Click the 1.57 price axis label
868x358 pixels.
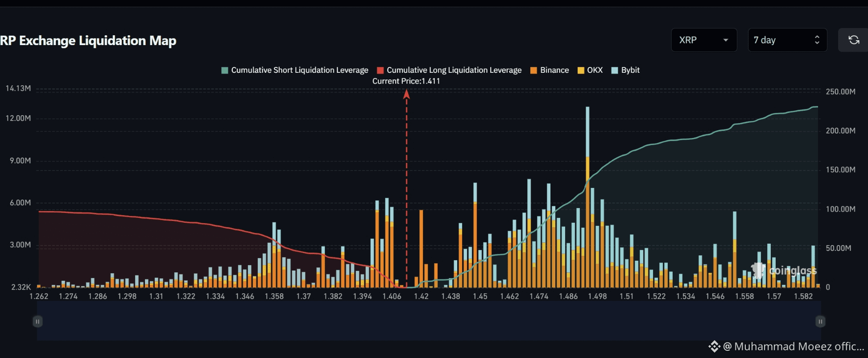click(774, 296)
